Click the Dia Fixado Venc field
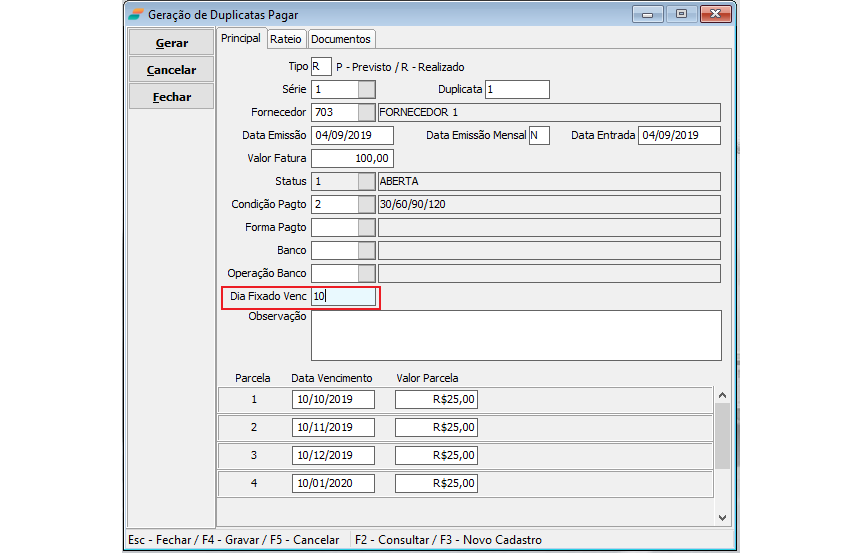 343,297
